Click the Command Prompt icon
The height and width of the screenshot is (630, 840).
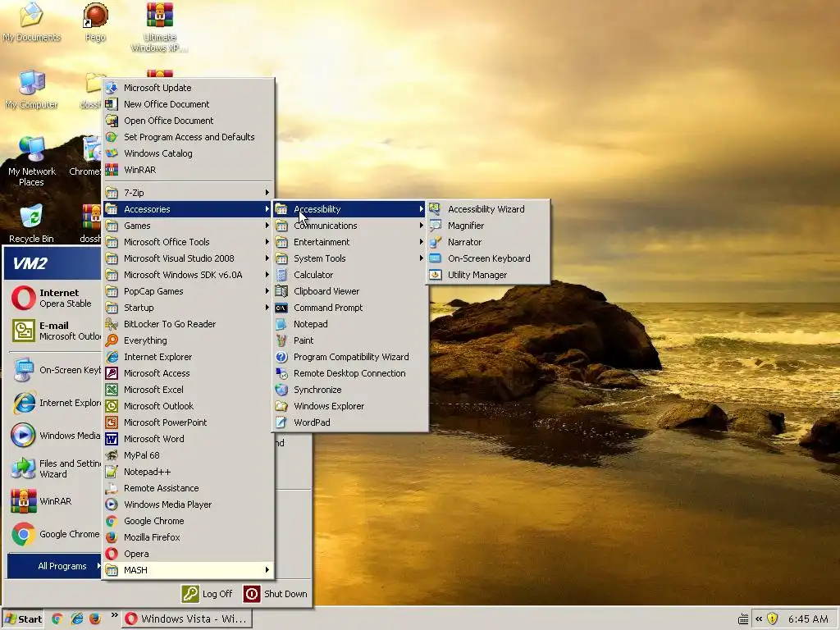[281, 308]
